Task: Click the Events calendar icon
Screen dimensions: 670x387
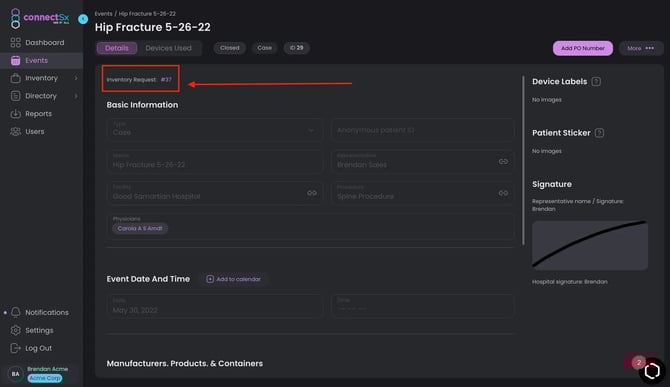Action: 15,60
